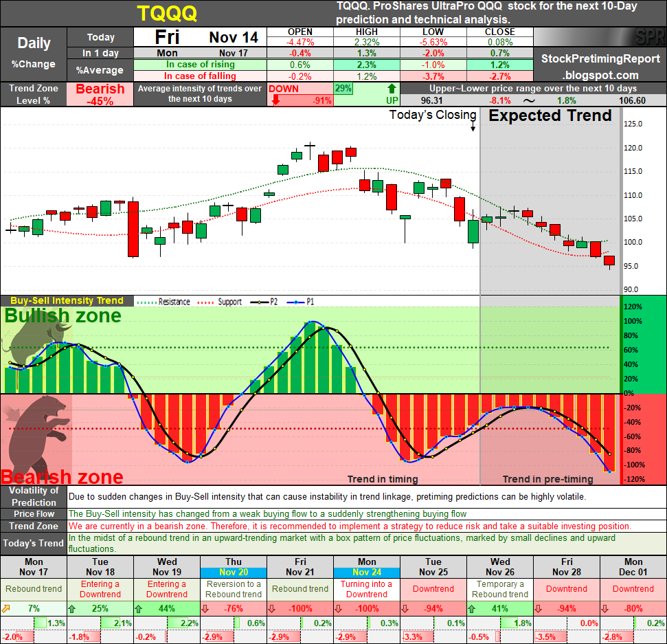This screenshot has width=667, height=644.
Task: Click the green up arrow beside 41% for Wed Nov 26
Action: click(x=472, y=609)
